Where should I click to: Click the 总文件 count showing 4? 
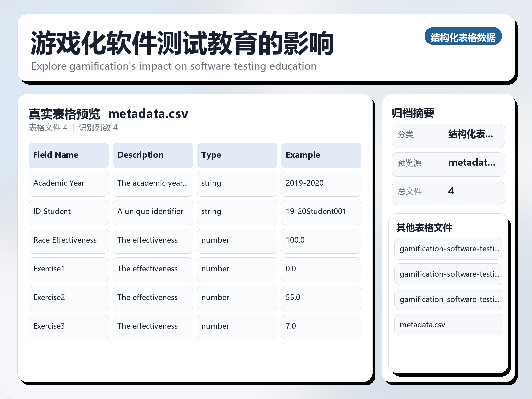(x=451, y=191)
